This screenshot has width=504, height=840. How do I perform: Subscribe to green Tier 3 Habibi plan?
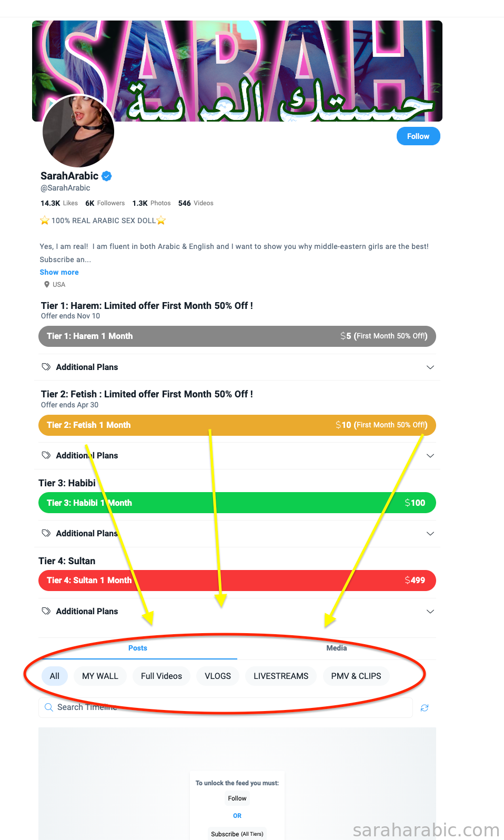click(237, 503)
